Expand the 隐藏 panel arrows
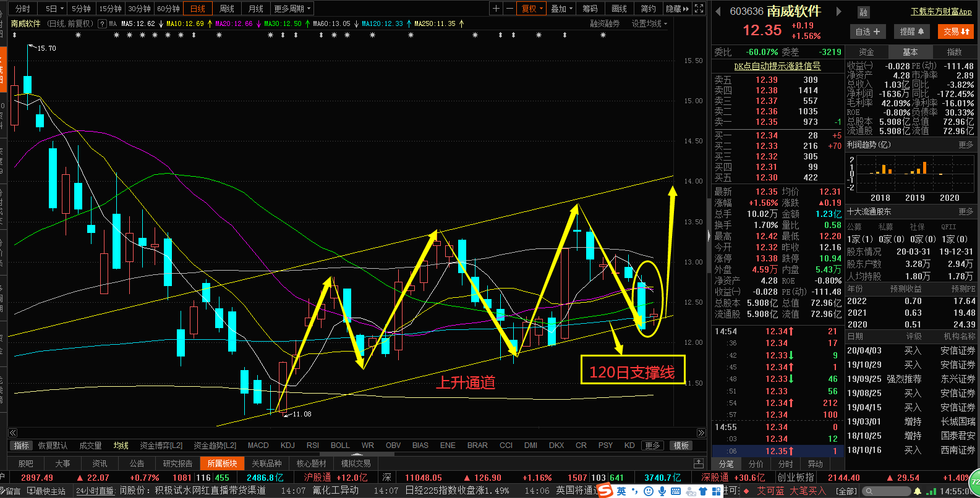Image resolution: width=980 pixels, height=498 pixels. tap(678, 9)
